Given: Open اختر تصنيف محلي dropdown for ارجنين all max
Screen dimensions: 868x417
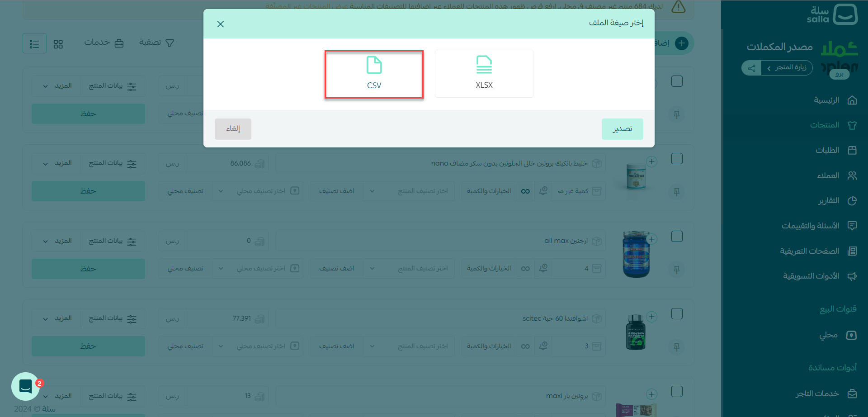Looking at the screenshot, I should (258, 269).
